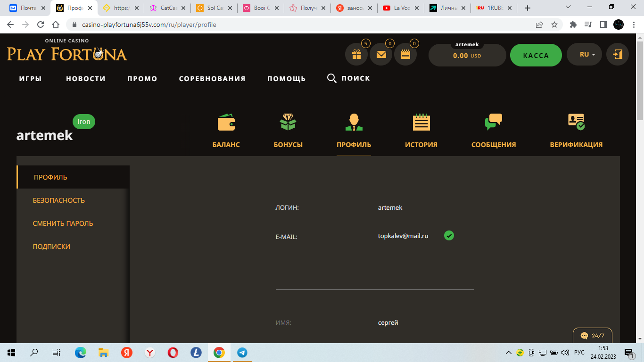The width and height of the screenshot is (644, 362).
Task: Open Telegram from the taskbar
Action: pos(242,353)
